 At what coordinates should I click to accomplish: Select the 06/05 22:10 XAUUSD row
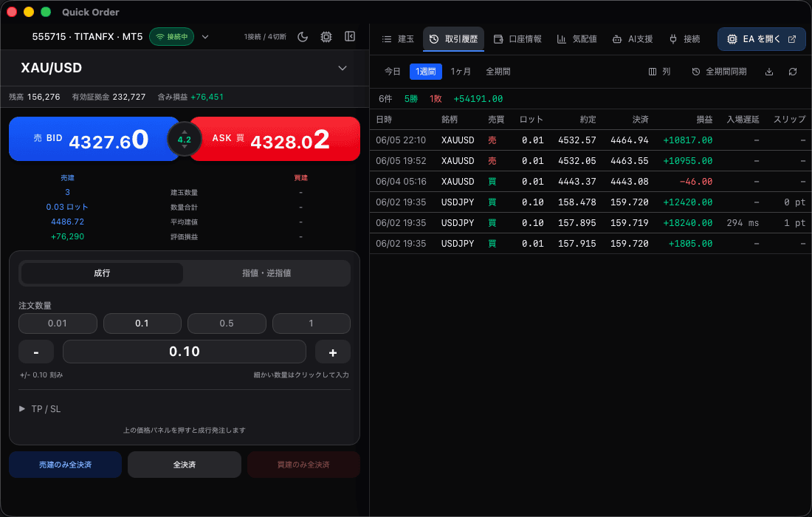(591, 140)
